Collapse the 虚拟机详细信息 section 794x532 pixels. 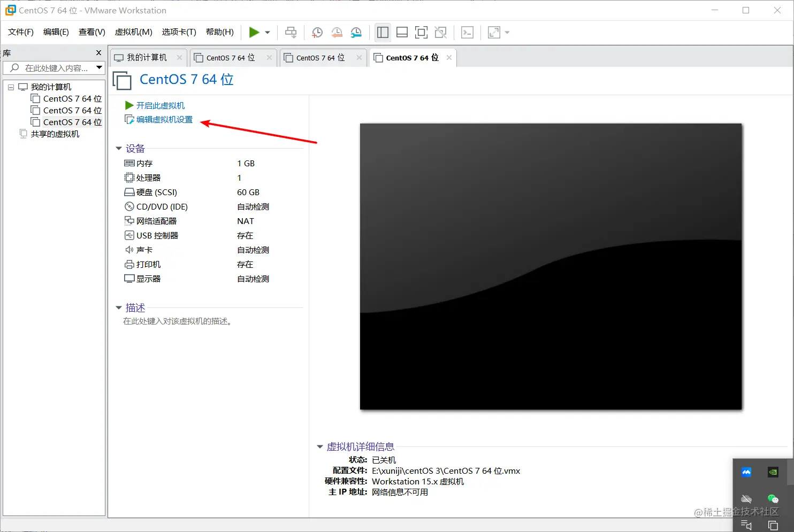320,446
